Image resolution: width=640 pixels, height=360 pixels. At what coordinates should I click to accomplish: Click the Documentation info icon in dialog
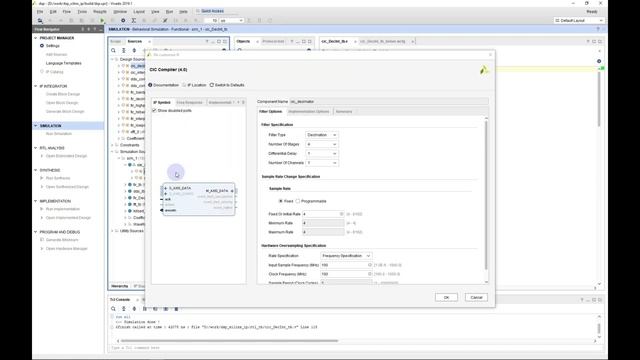point(150,85)
